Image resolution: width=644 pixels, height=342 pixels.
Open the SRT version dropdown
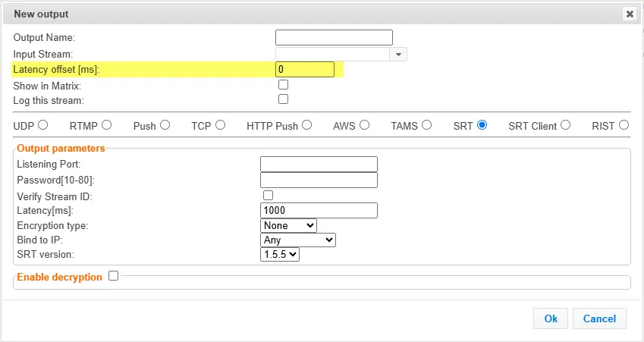tap(280, 254)
